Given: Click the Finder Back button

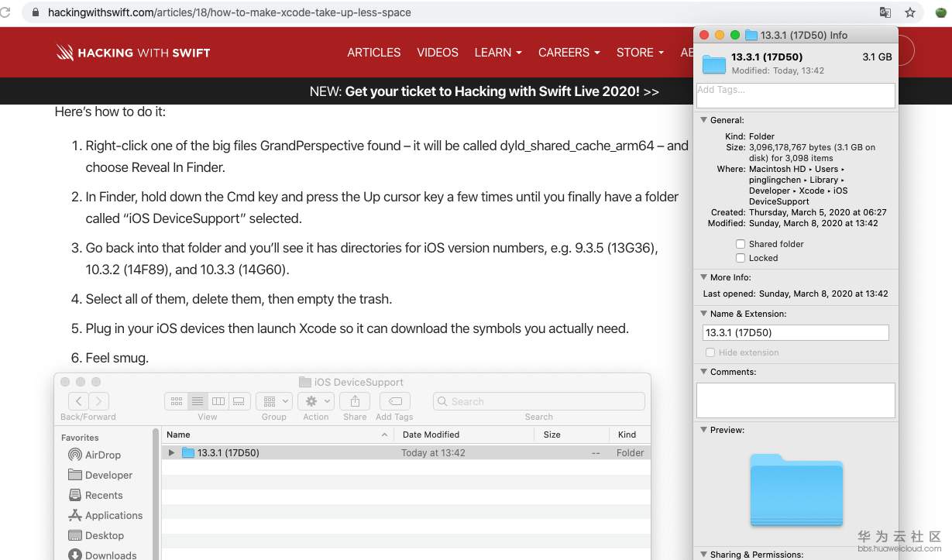Looking at the screenshot, I should tap(78, 401).
